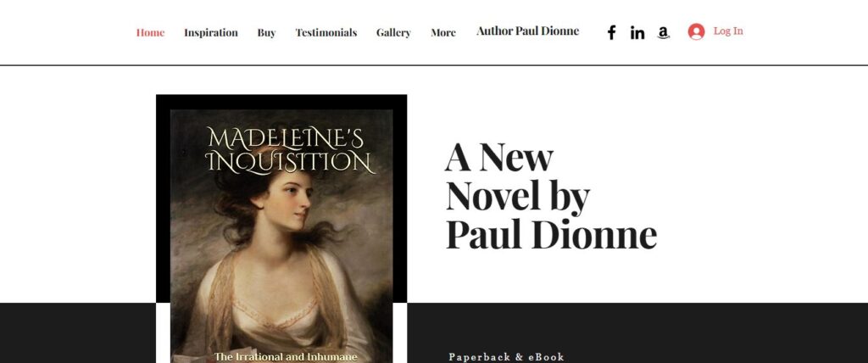Click 'The Irrational and Inhumane' cover subtitle

285,357
